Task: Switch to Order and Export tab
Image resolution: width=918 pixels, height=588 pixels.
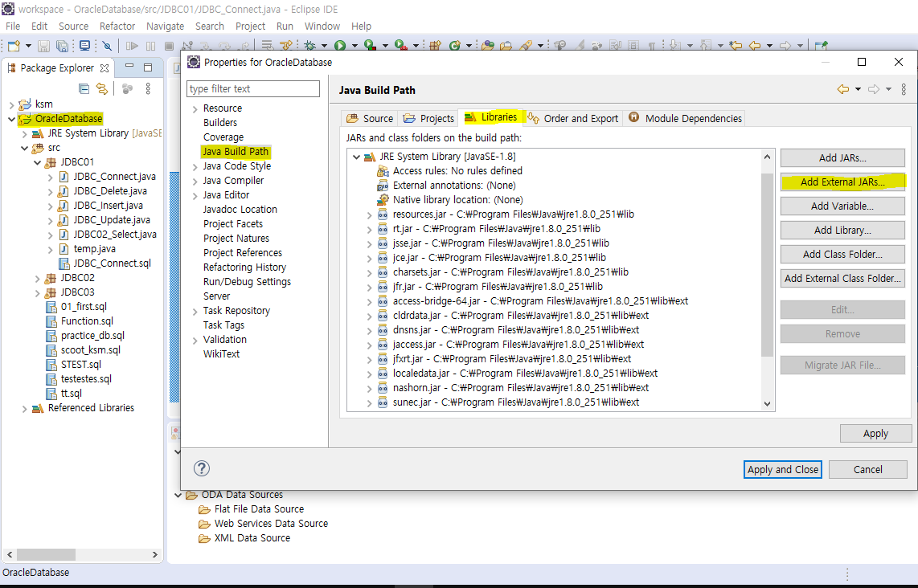Action: (x=572, y=118)
